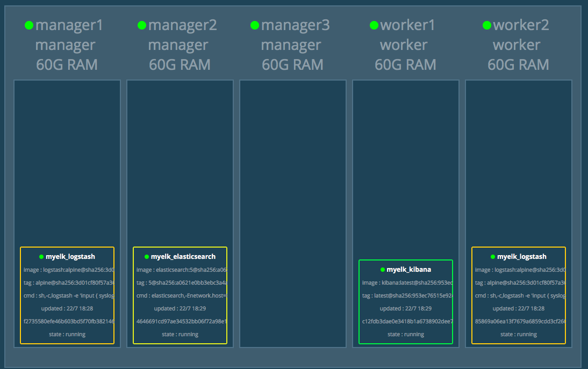Click the tag : 5@sha256:a0621e0bb3ebc3a4a line

[x=182, y=283]
